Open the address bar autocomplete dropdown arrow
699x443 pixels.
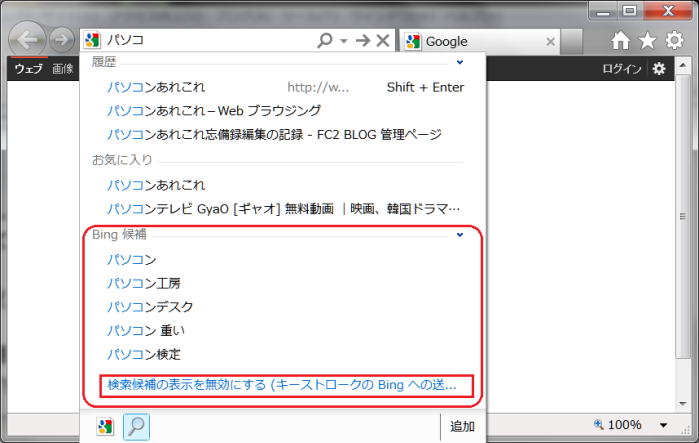(x=344, y=41)
